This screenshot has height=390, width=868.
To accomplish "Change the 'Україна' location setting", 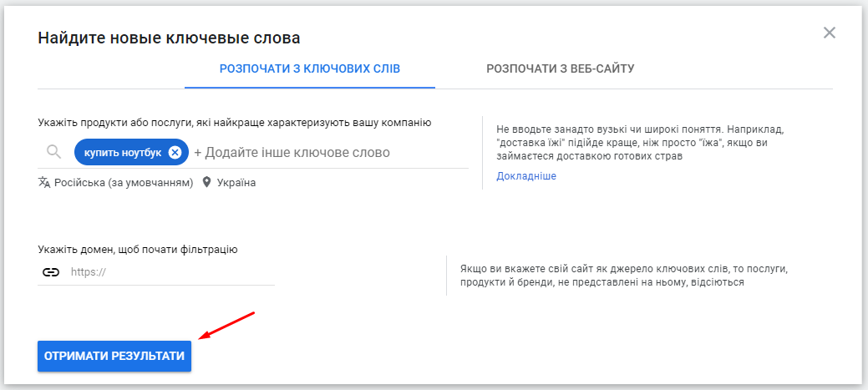I will click(237, 182).
